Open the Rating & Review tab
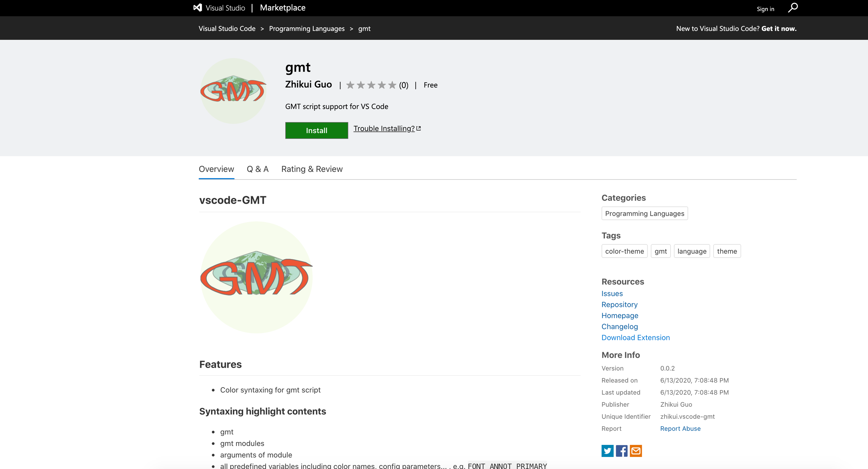 click(x=312, y=169)
